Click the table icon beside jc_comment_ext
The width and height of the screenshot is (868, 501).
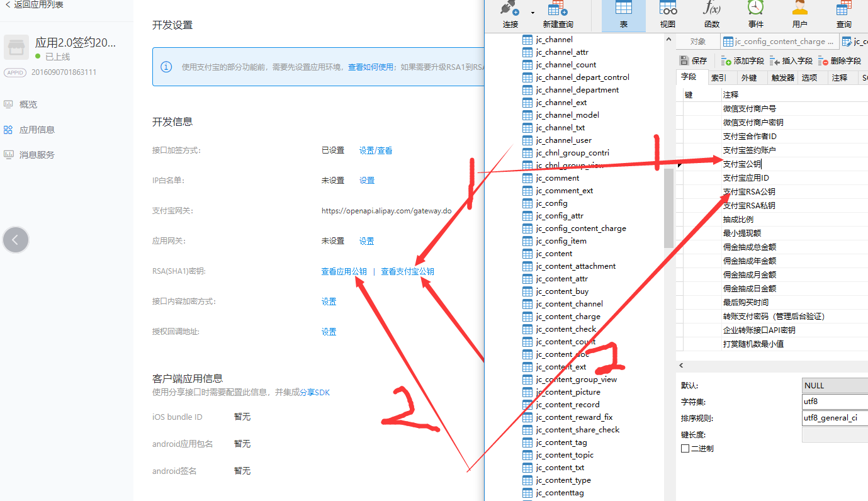coord(527,191)
